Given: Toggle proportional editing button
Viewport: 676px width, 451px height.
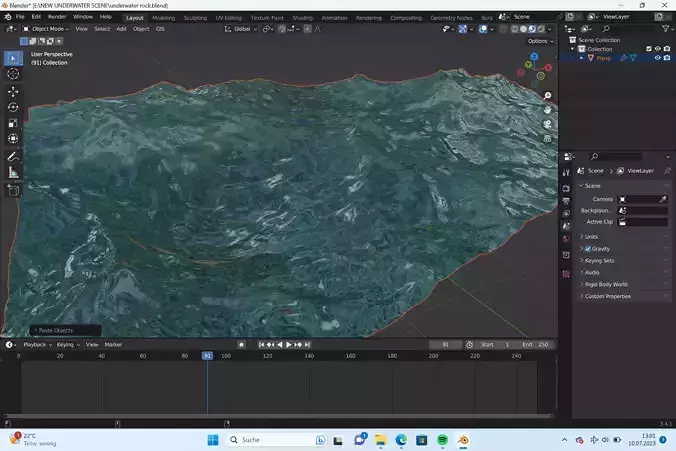Looking at the screenshot, I should [x=307, y=29].
